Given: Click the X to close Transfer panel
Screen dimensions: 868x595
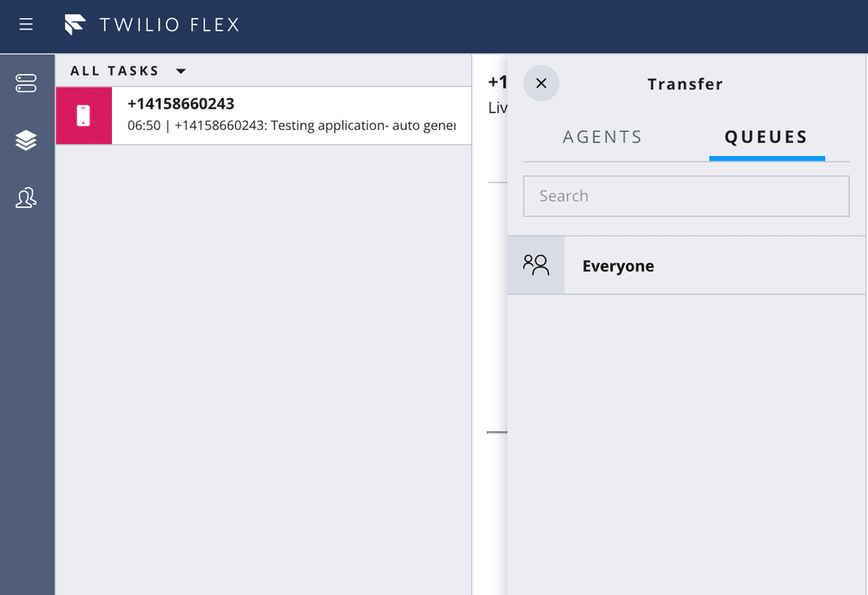Looking at the screenshot, I should click(541, 83).
